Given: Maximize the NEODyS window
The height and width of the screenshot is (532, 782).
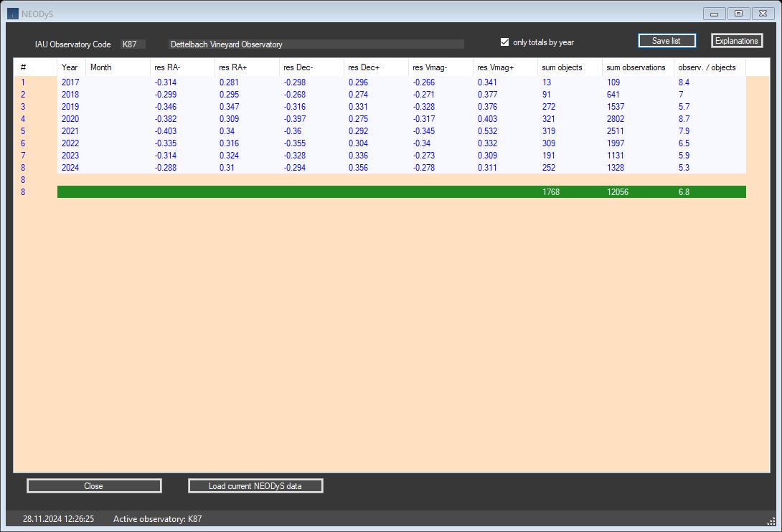Looking at the screenshot, I should 738,14.
